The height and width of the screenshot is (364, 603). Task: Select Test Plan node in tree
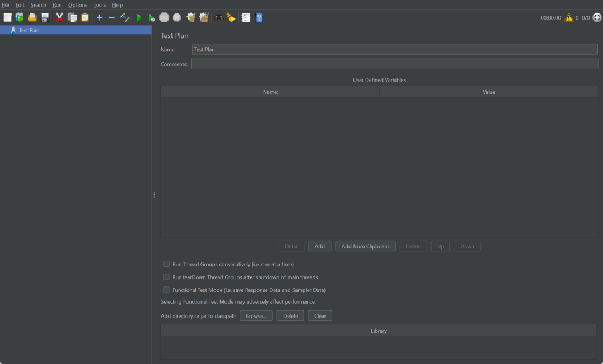(x=76, y=30)
